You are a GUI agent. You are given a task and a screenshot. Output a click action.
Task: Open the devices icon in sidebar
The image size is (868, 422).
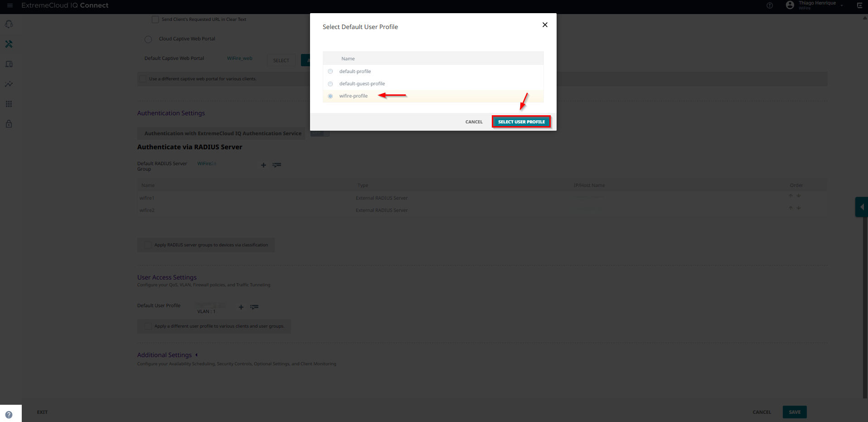click(x=9, y=64)
